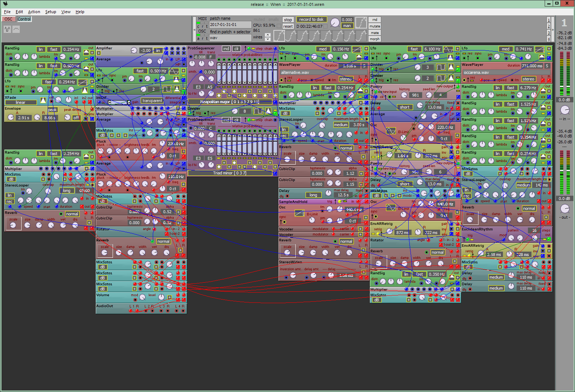
Task: Click square wave icon on Divider count 8
Action: (x=258, y=111)
